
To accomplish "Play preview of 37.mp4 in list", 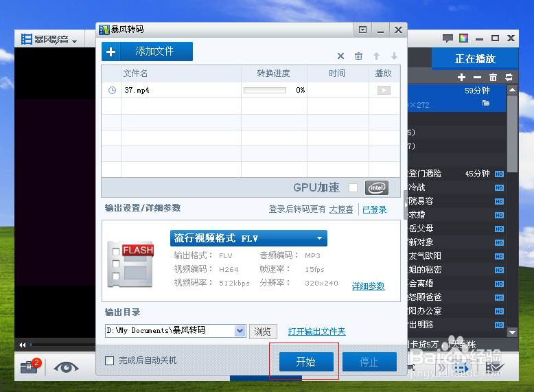I will (x=384, y=90).
